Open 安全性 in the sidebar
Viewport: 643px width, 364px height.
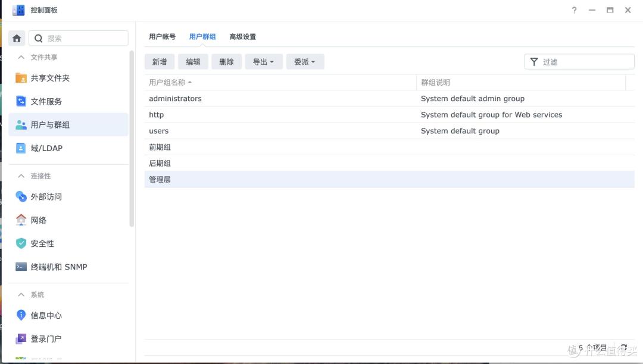(68, 243)
